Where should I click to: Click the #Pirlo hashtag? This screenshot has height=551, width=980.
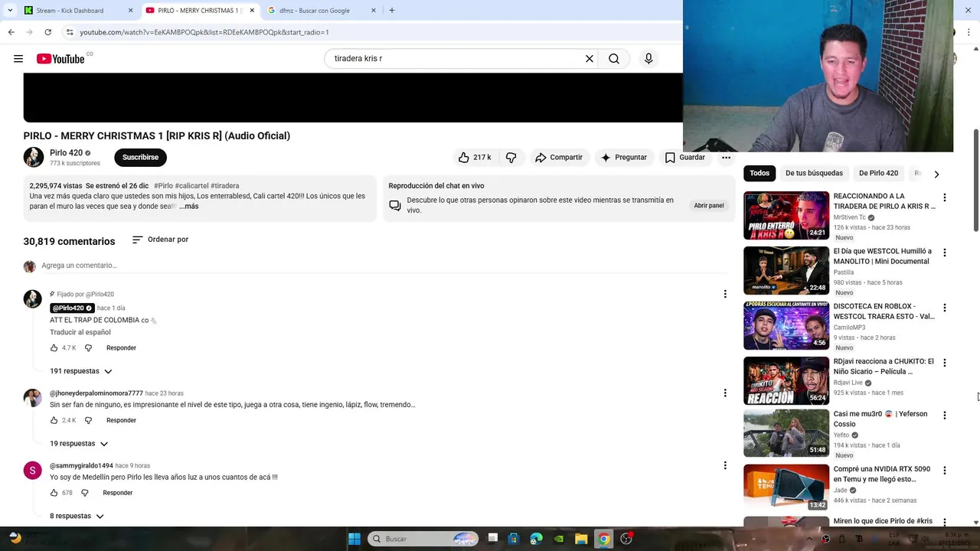tap(163, 186)
